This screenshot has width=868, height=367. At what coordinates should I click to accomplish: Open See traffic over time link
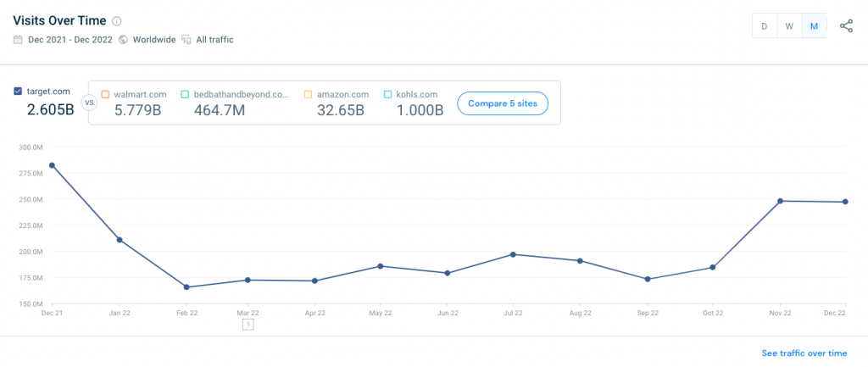(804, 353)
